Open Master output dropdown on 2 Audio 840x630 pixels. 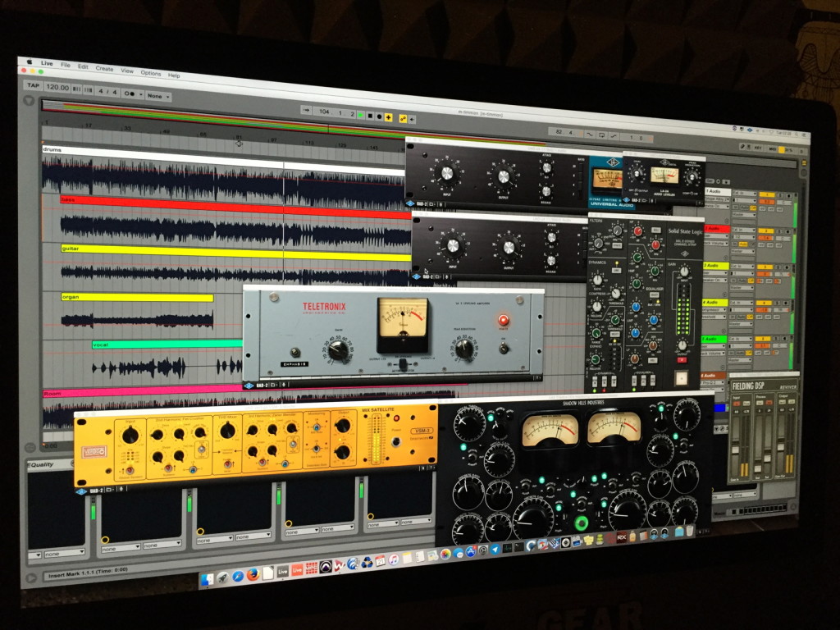pyautogui.click(x=743, y=251)
